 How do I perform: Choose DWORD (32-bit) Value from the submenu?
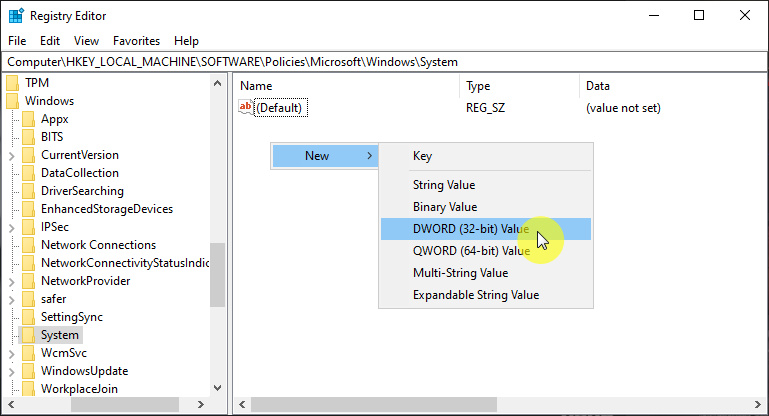[x=471, y=229]
